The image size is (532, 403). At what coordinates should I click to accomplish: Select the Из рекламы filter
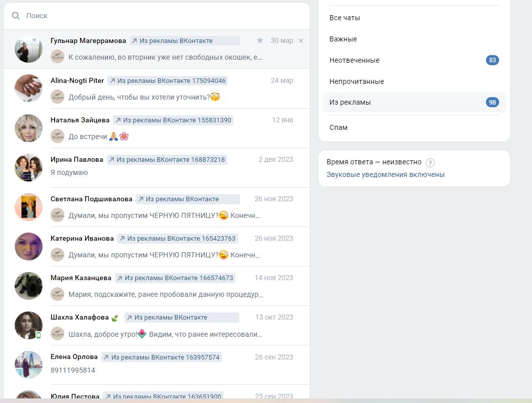point(414,102)
